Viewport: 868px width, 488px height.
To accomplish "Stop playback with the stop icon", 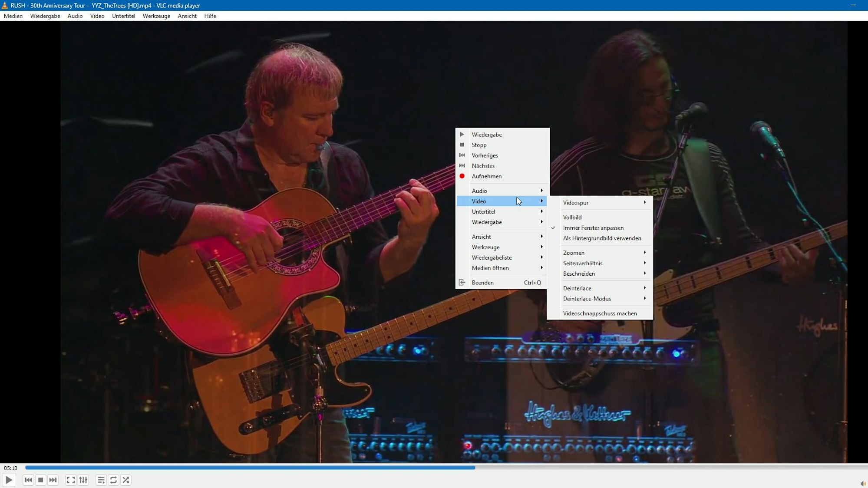I will [x=40, y=480].
